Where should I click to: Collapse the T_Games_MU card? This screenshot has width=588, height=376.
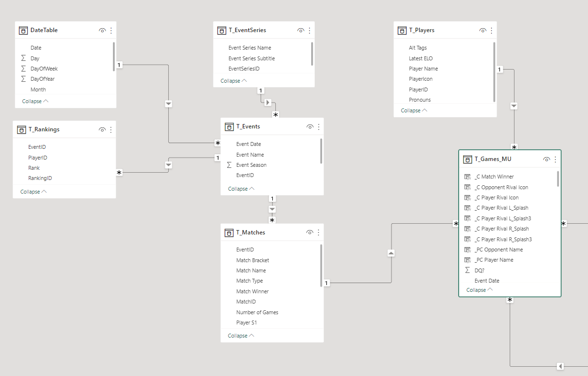480,290
